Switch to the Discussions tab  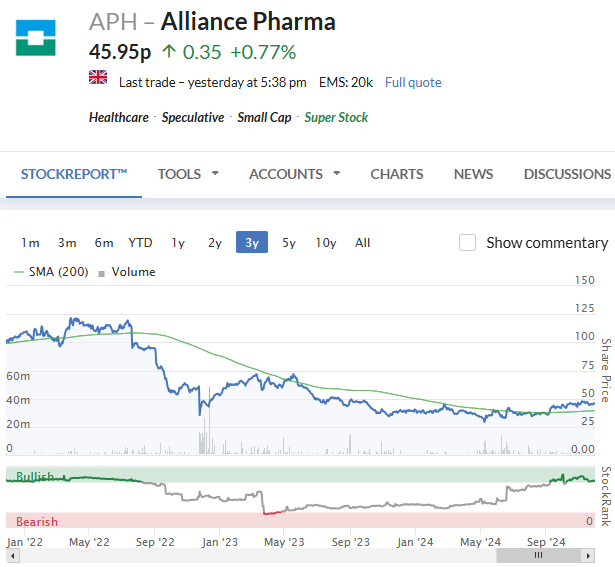[x=567, y=174]
